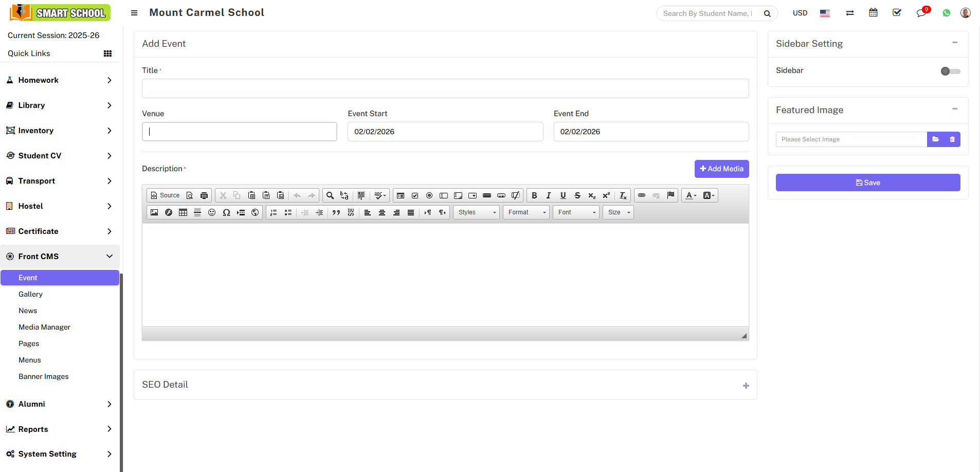Select Media Manager menu item

(x=45, y=327)
